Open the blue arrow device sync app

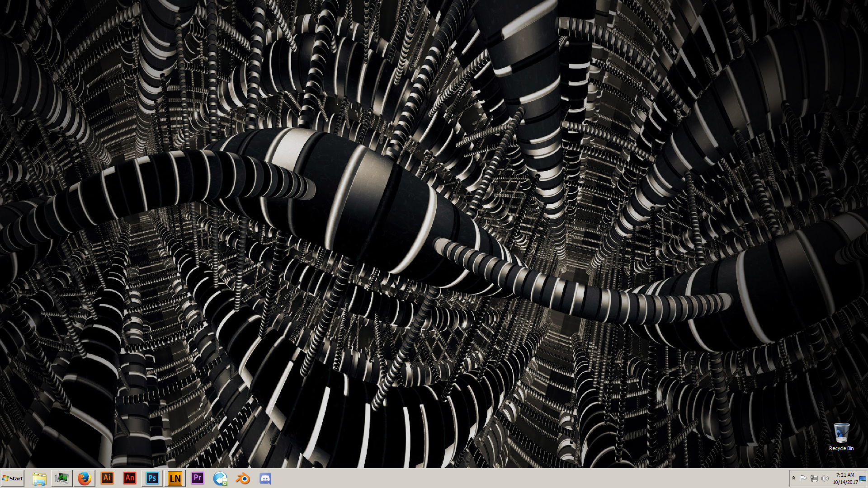(220, 478)
